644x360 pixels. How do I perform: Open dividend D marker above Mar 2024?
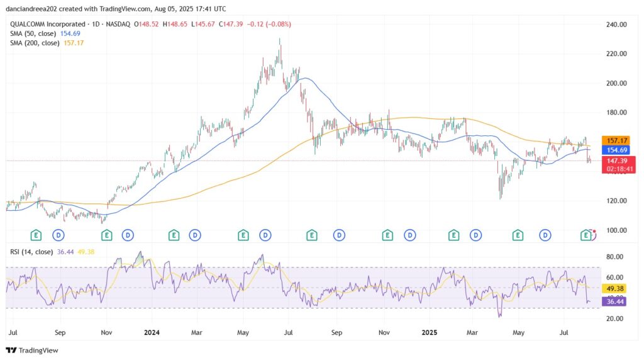click(195, 235)
